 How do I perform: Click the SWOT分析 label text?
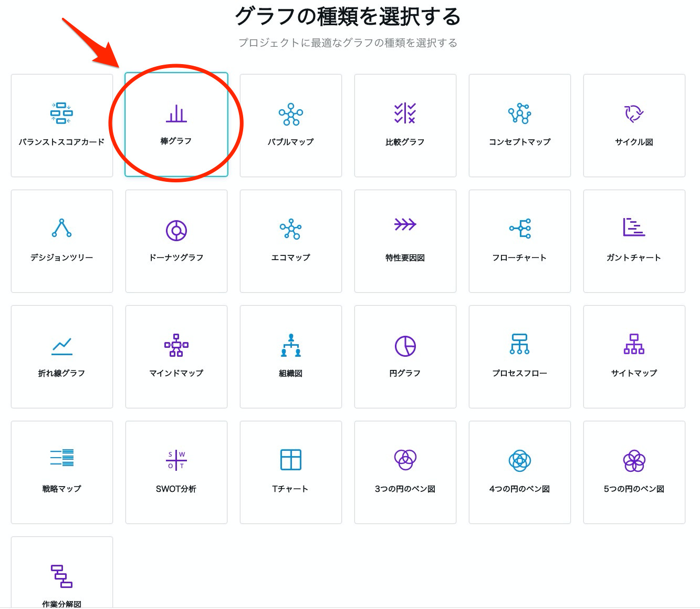176,489
